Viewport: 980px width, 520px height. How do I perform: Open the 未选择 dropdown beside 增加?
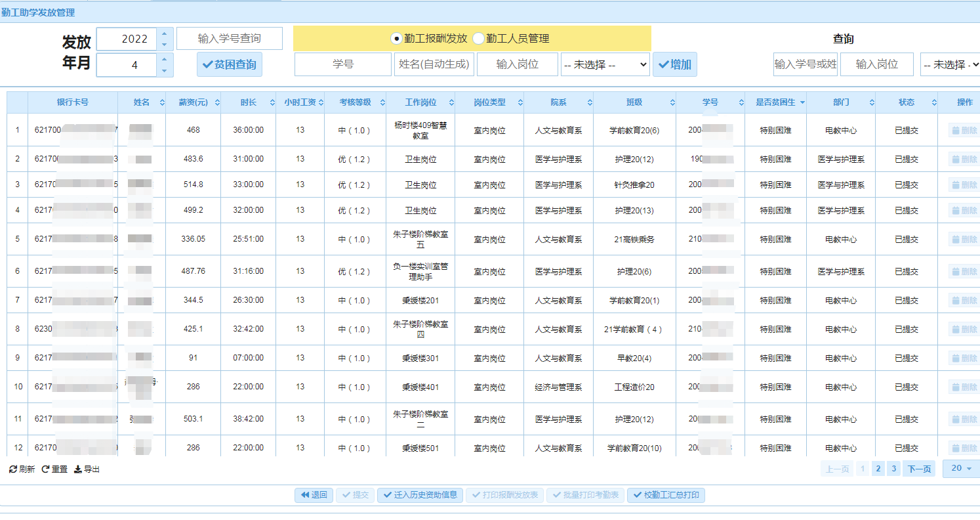point(605,64)
